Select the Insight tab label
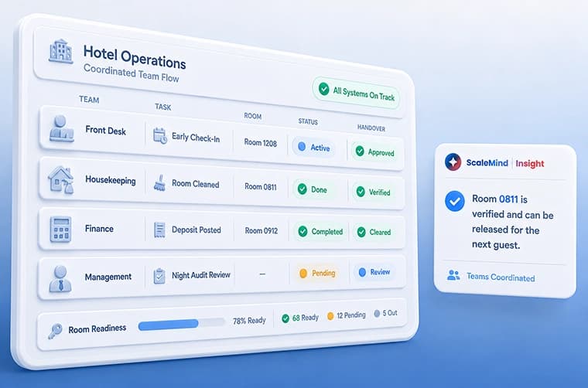This screenshot has width=588, height=388. (x=529, y=164)
